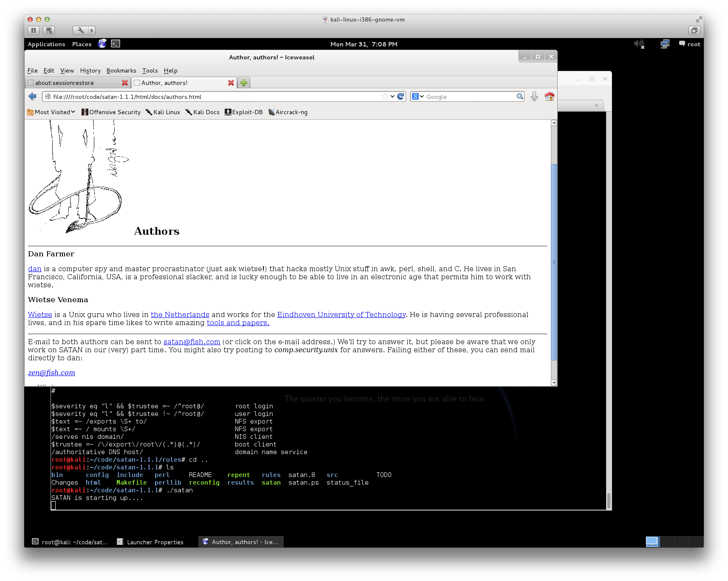
Task: Open a new browser tab
Action: pos(244,83)
